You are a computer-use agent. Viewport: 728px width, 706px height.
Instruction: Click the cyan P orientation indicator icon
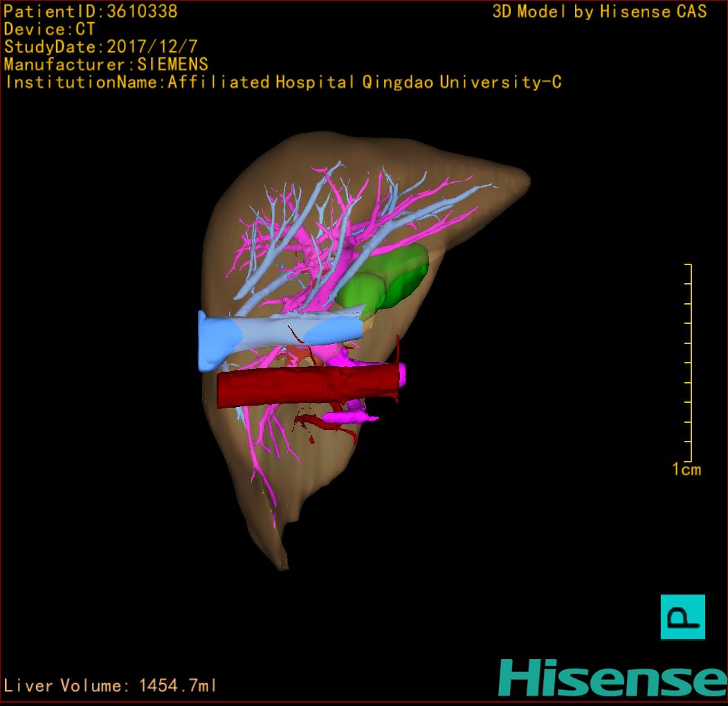pos(682,616)
